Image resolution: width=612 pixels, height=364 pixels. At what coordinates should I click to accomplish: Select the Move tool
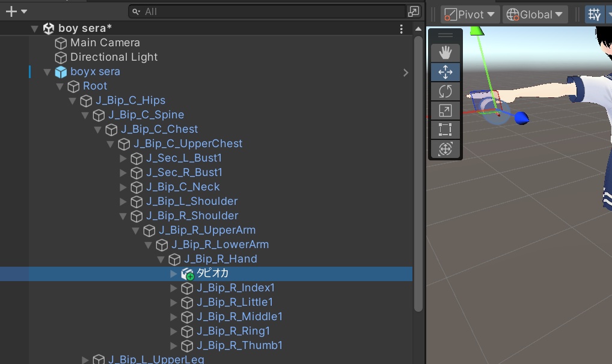pos(445,72)
